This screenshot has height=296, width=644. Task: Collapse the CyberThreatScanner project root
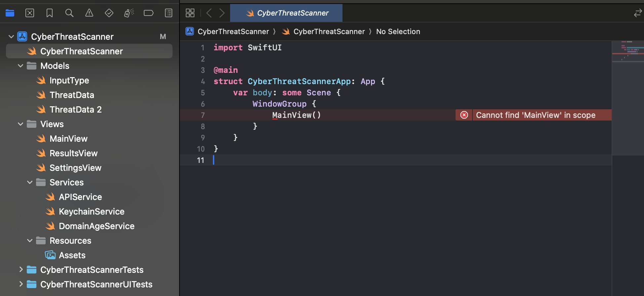coord(11,36)
